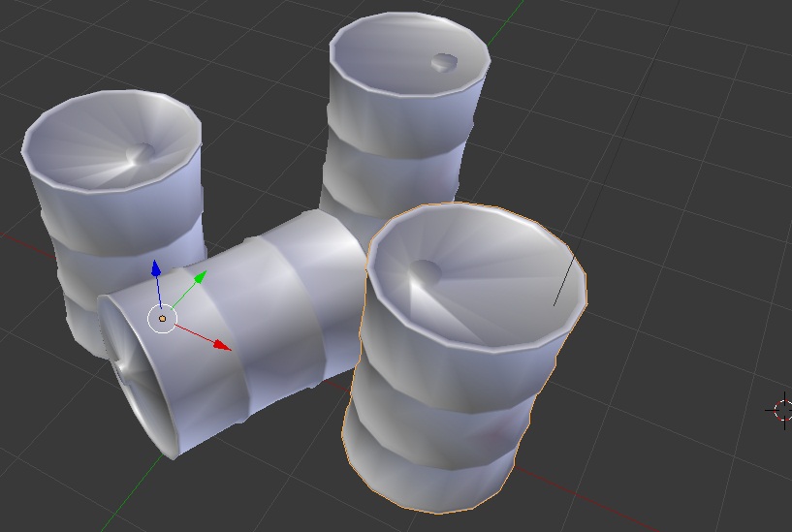Click the blue Z-axis manipulator arrow
This screenshot has width=792, height=532.
click(x=156, y=269)
